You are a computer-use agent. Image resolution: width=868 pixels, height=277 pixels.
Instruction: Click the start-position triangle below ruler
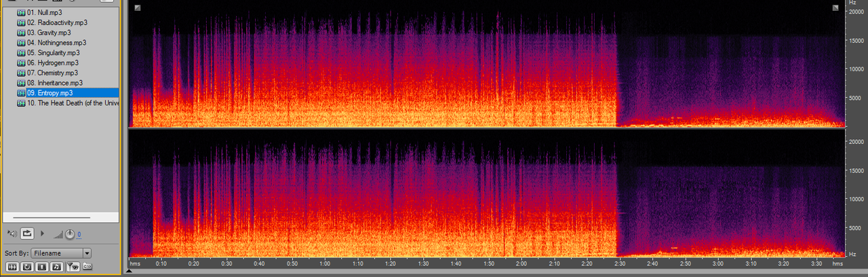(130, 270)
